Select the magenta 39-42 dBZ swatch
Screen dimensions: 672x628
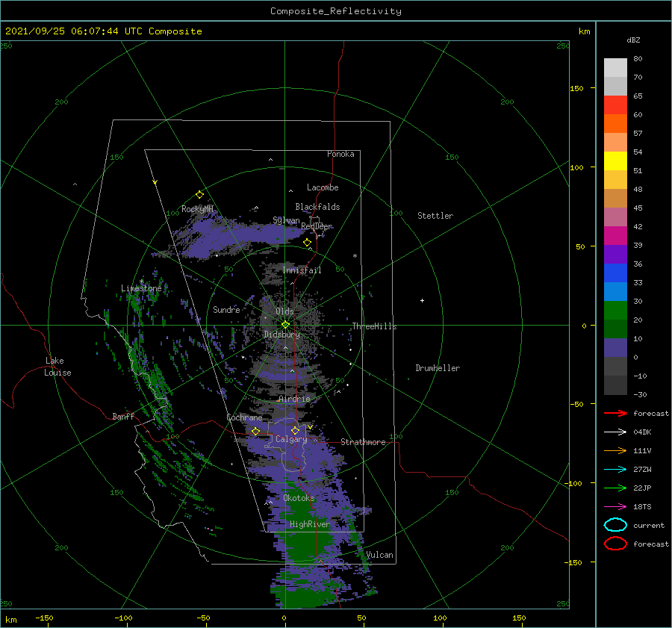pyautogui.click(x=615, y=236)
